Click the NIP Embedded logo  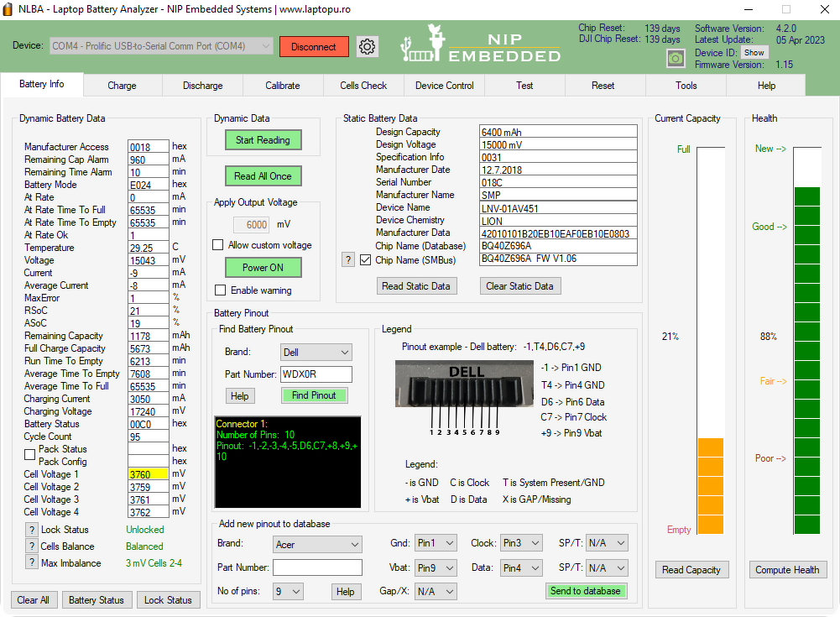pyautogui.click(x=481, y=44)
